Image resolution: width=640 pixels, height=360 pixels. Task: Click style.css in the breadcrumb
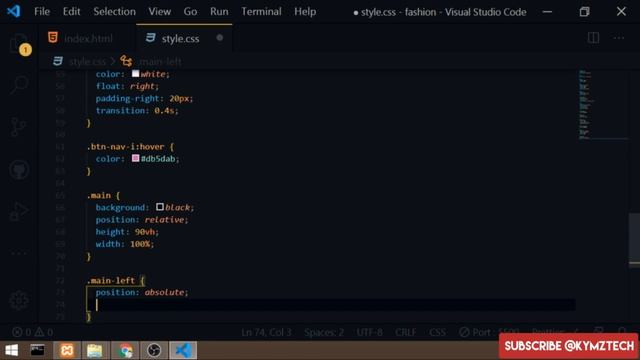(x=87, y=62)
